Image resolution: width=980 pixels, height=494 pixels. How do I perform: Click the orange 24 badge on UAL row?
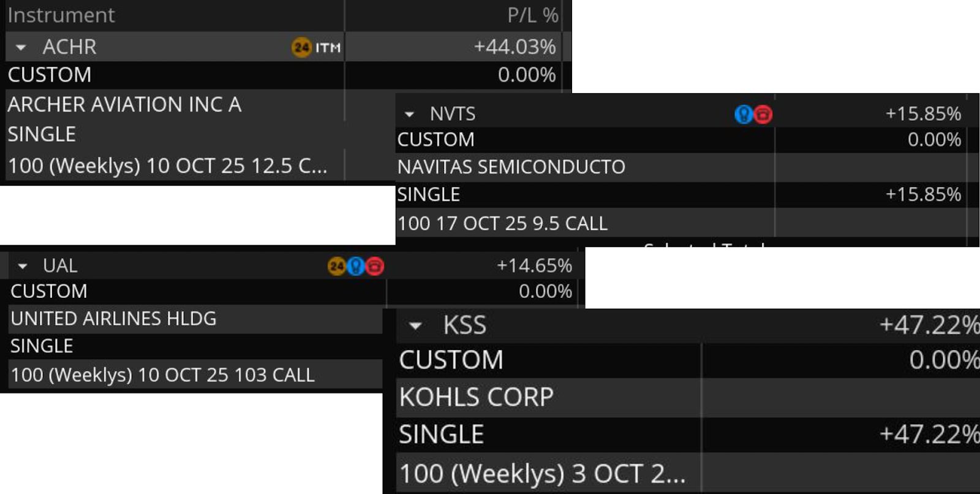tap(336, 266)
